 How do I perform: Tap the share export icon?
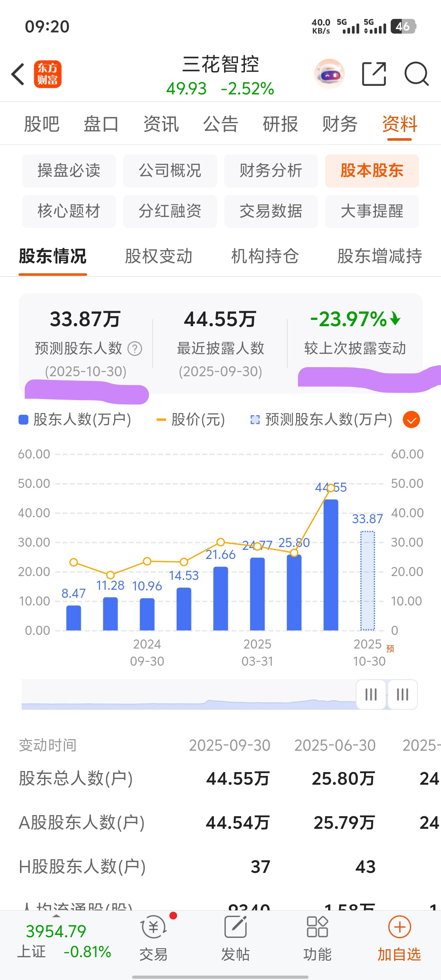[374, 74]
